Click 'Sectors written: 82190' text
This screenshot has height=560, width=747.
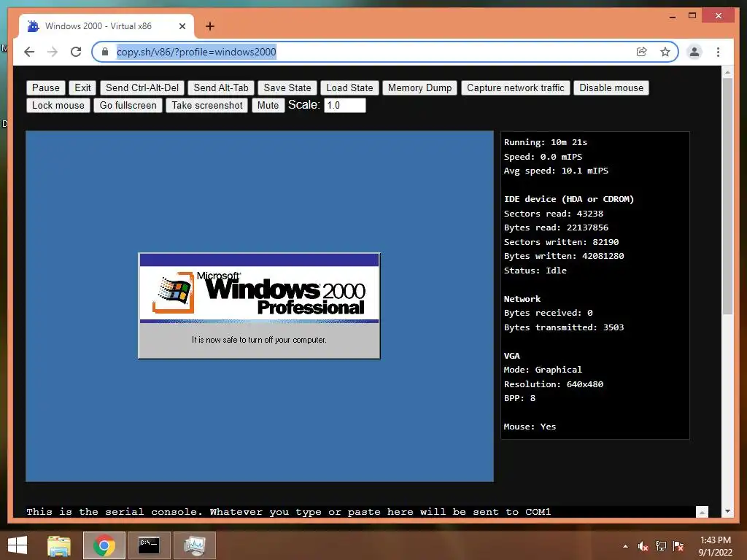coord(561,242)
